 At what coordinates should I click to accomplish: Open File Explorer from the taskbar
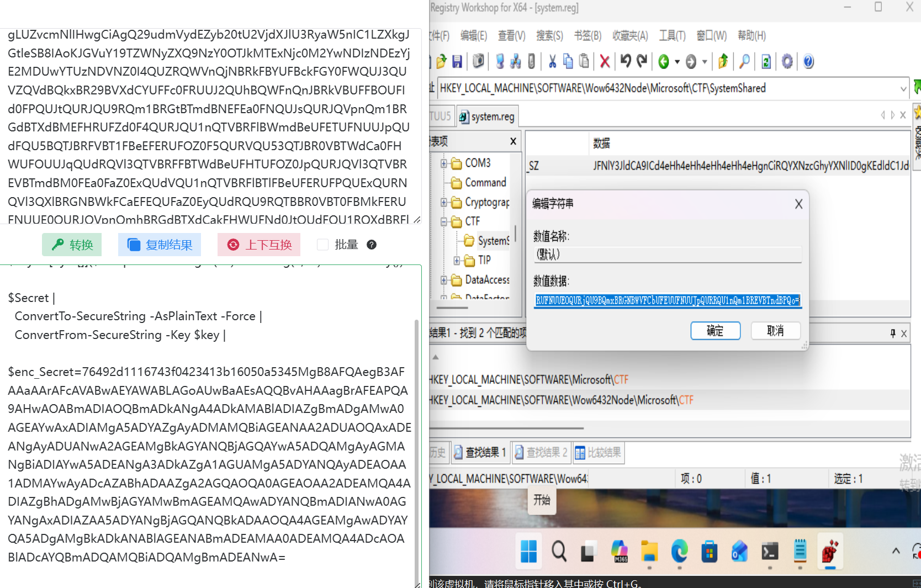pos(649,551)
